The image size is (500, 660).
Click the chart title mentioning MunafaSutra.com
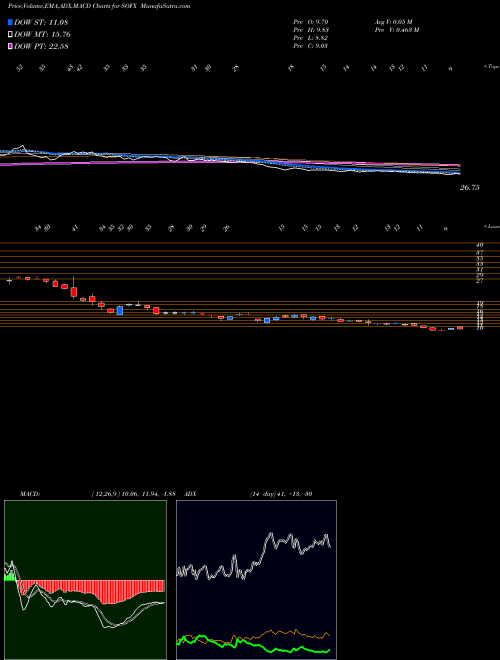(x=99, y=6)
